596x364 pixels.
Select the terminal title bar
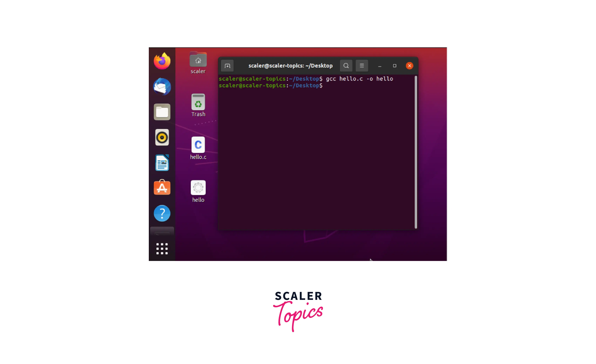[x=291, y=66]
